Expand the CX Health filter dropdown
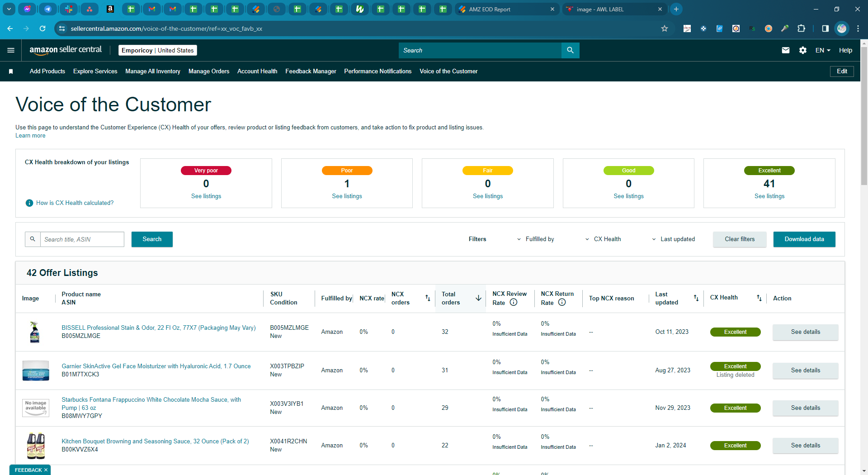The width and height of the screenshot is (868, 475). coord(603,239)
